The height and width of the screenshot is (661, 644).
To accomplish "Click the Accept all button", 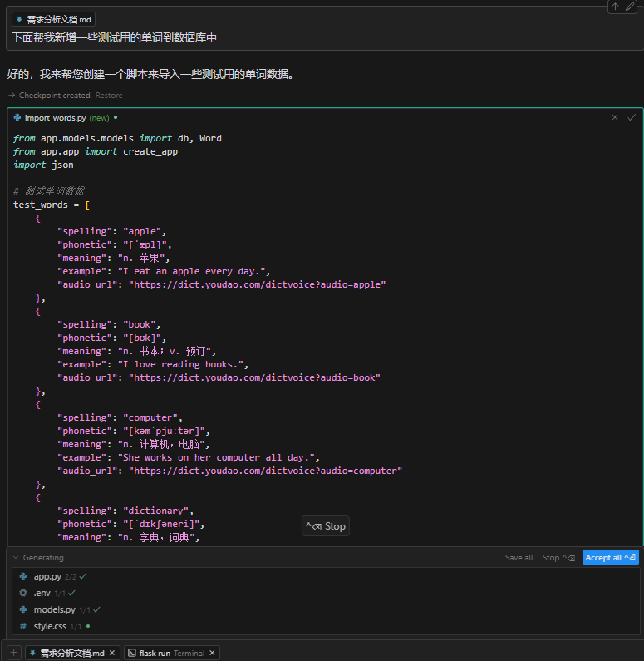I will click(610, 557).
